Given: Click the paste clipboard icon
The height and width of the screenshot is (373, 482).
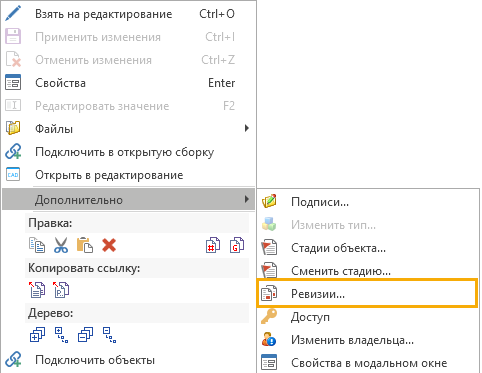Looking at the screenshot, I should tap(85, 245).
